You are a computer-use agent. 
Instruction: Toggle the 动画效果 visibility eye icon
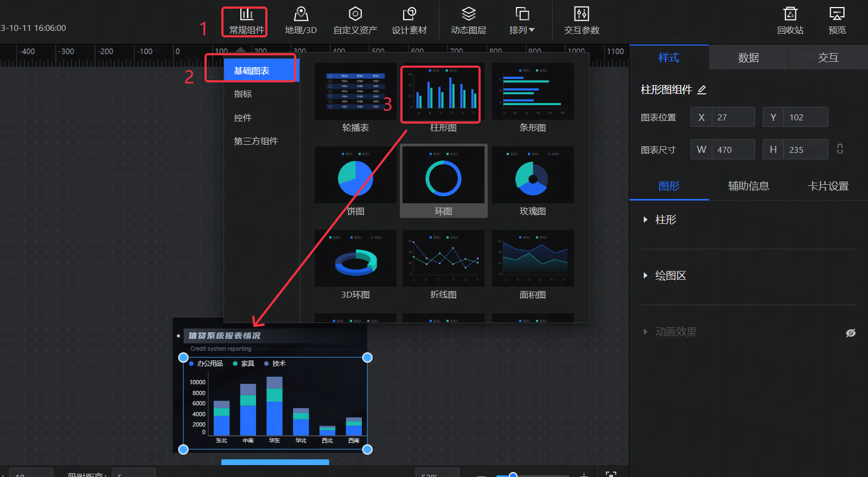(x=851, y=333)
